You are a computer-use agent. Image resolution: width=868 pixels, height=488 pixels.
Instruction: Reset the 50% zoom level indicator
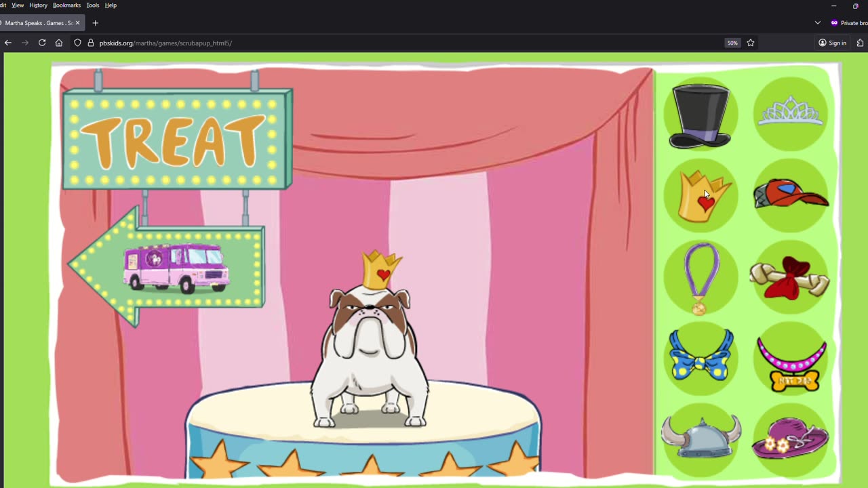[x=732, y=43]
